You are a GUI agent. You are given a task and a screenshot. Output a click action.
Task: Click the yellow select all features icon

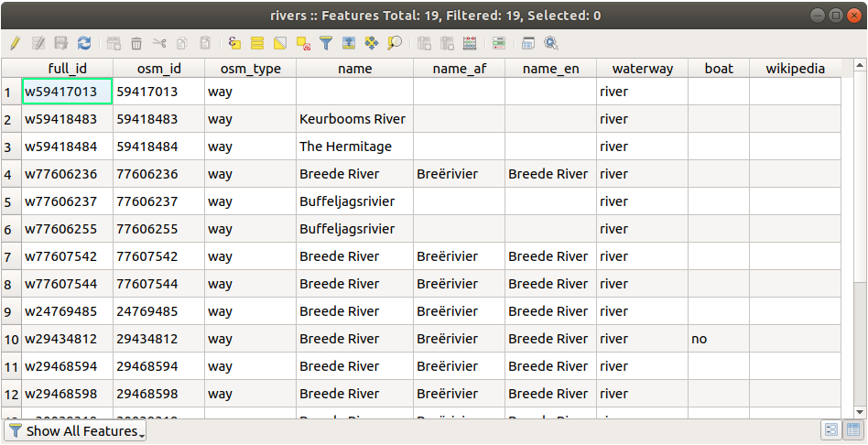(257, 43)
